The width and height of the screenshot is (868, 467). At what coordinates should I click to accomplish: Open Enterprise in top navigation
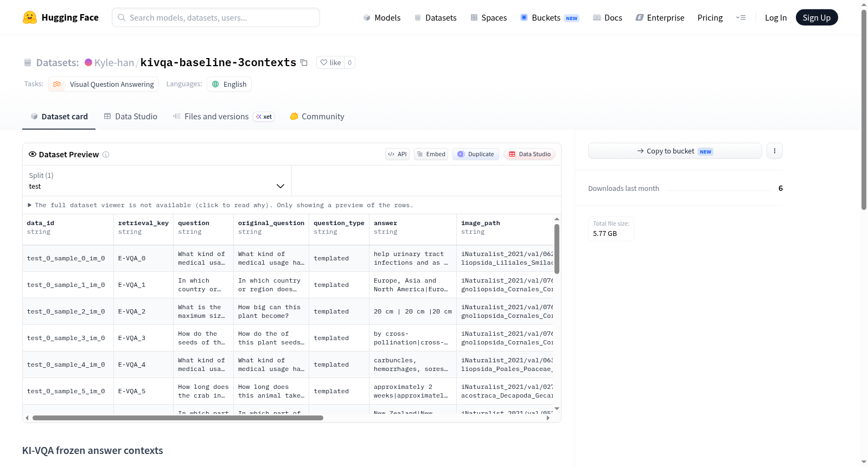pyautogui.click(x=660, y=17)
